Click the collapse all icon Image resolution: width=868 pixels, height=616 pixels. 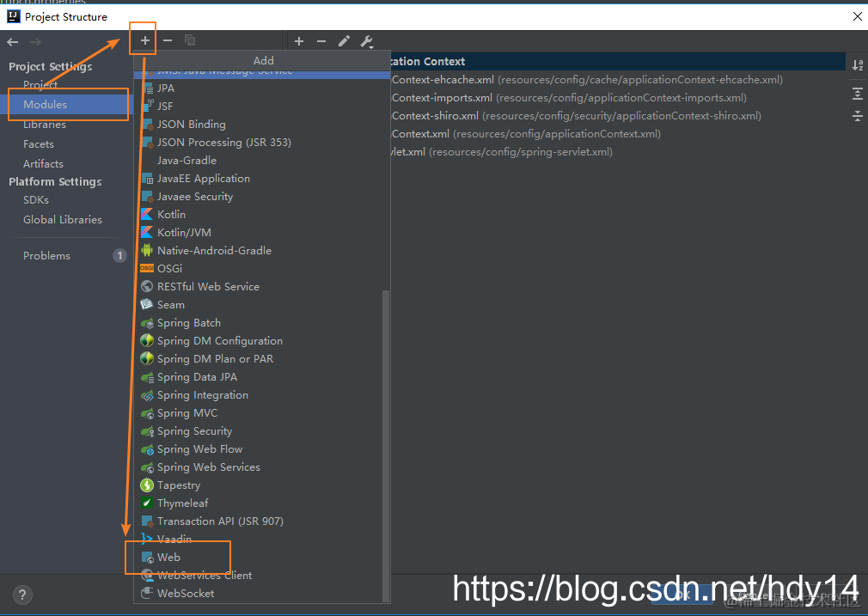click(858, 116)
